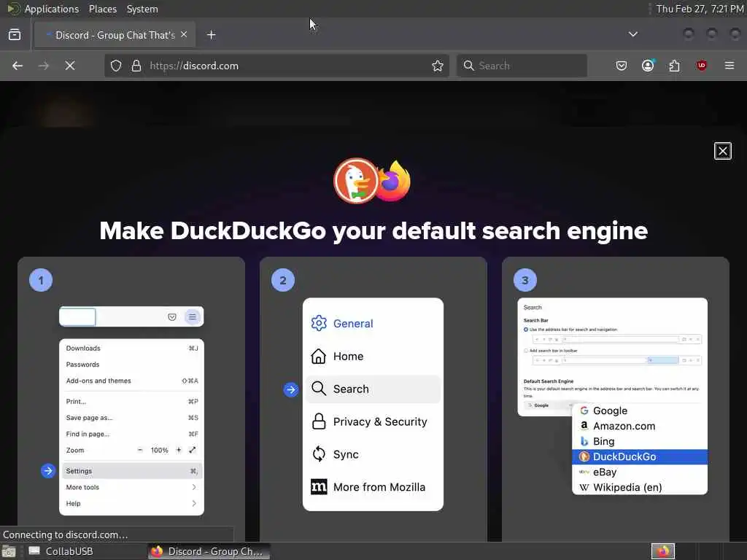Open the uBlock Origin extension icon

pyautogui.click(x=701, y=66)
